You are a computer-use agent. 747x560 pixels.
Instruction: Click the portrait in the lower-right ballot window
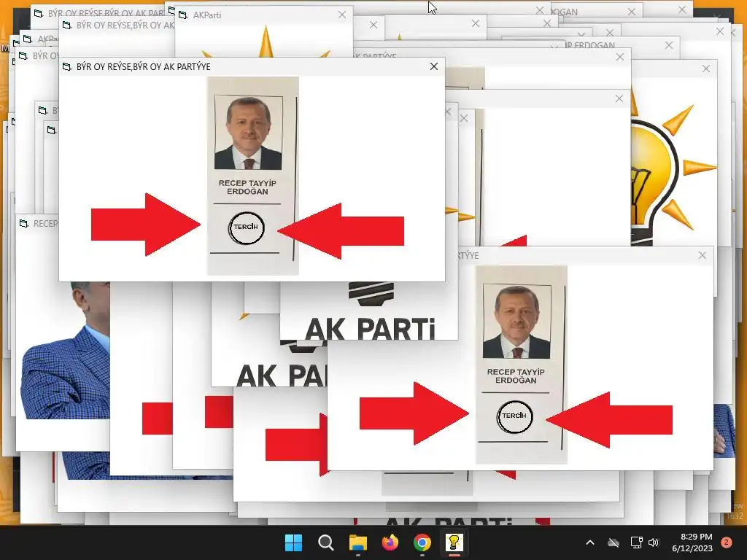(516, 322)
